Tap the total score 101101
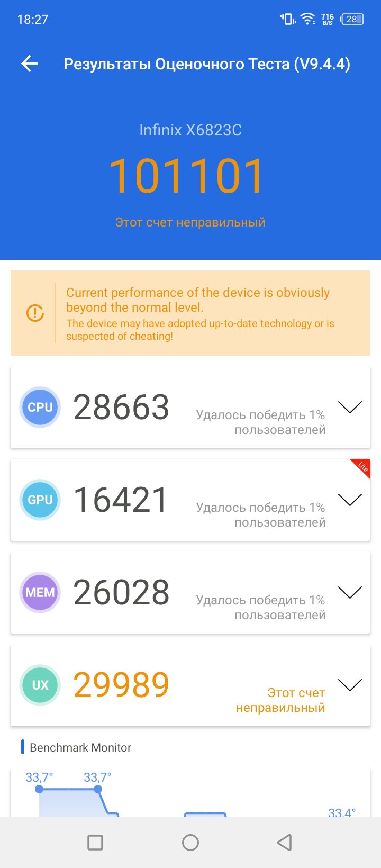The width and height of the screenshot is (381, 868). tap(187, 176)
